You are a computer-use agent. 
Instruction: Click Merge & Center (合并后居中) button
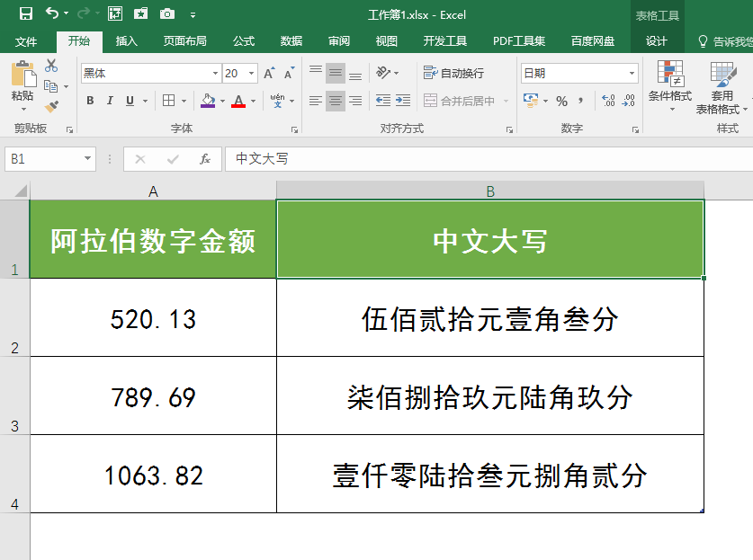459,101
